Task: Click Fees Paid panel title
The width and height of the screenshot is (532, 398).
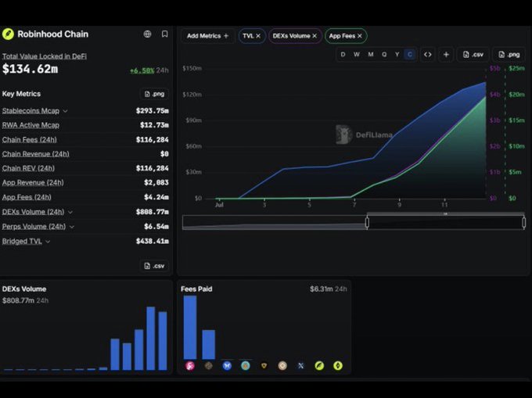Action: click(x=196, y=289)
